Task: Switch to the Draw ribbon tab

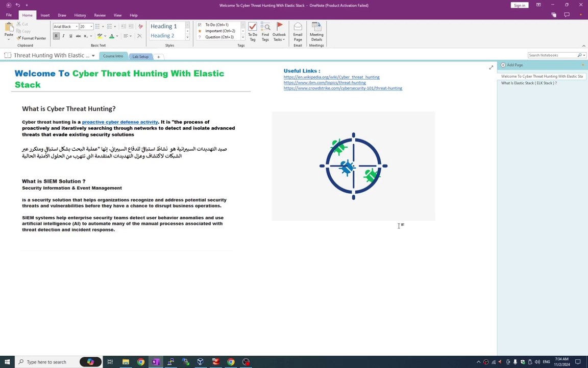Action: tap(62, 15)
